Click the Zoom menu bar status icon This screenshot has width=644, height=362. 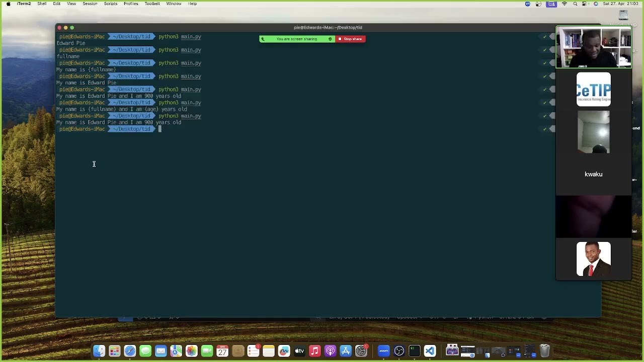pyautogui.click(x=527, y=4)
